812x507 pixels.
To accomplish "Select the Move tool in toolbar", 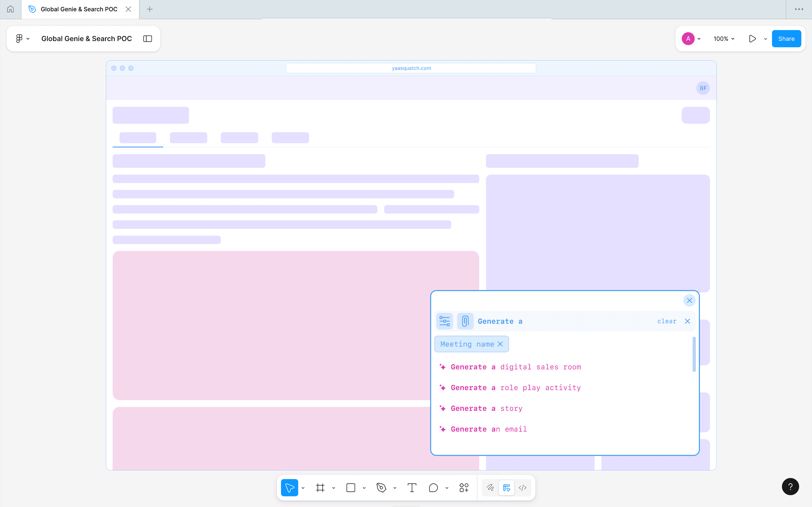I will 289,488.
